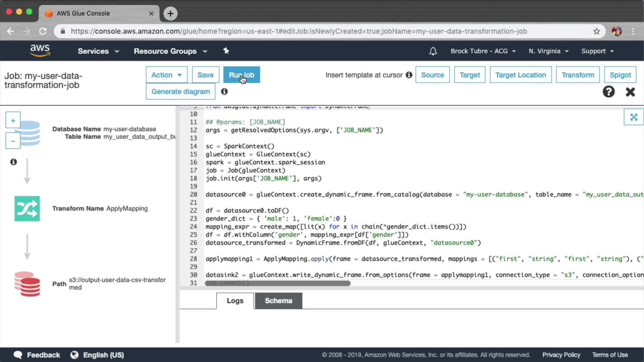This screenshot has height=362, width=644.
Task: Click the pin shortcut icon in navbar
Action: click(226, 51)
